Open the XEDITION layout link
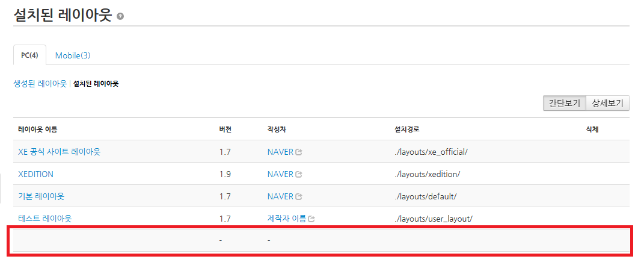This screenshot has height=262, width=644. point(36,174)
